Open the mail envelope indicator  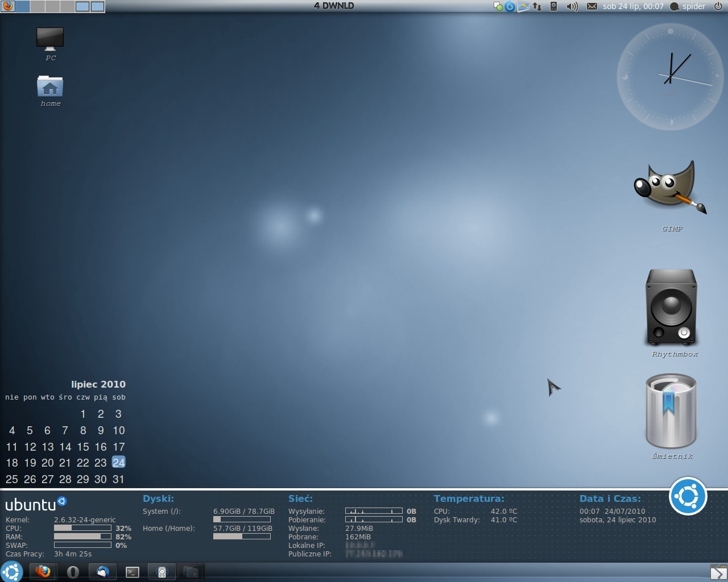(592, 7)
